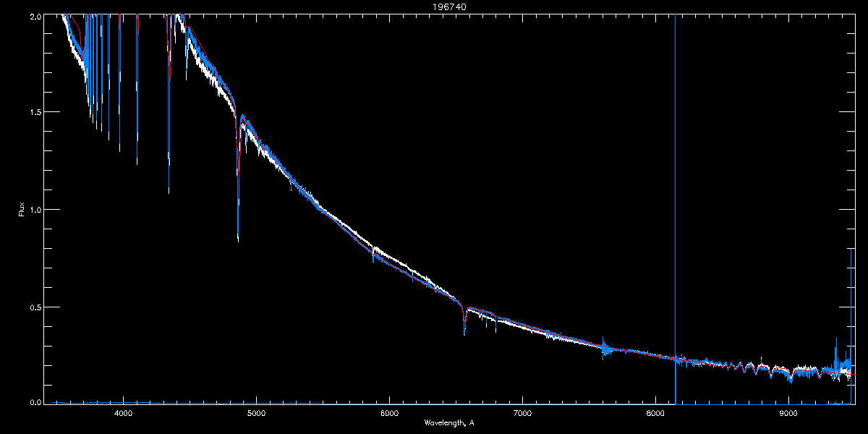Click the 8000 wavelength tick label
The image size is (868, 434).
click(x=655, y=414)
